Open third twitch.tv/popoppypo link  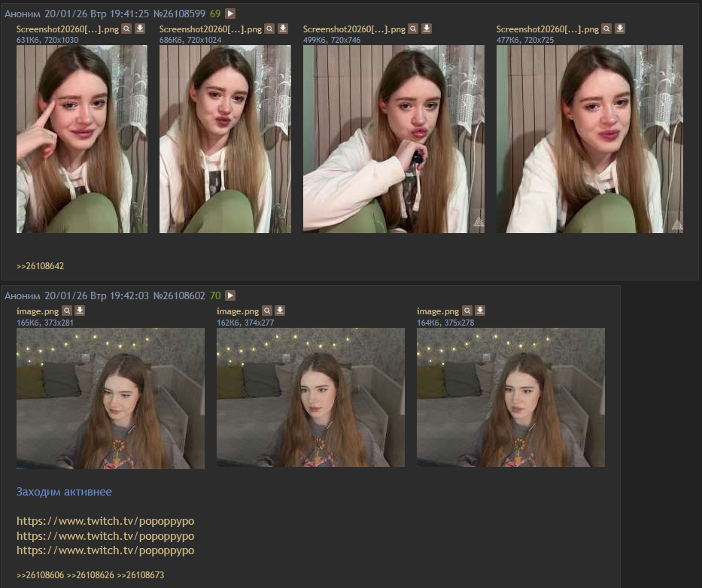point(105,550)
